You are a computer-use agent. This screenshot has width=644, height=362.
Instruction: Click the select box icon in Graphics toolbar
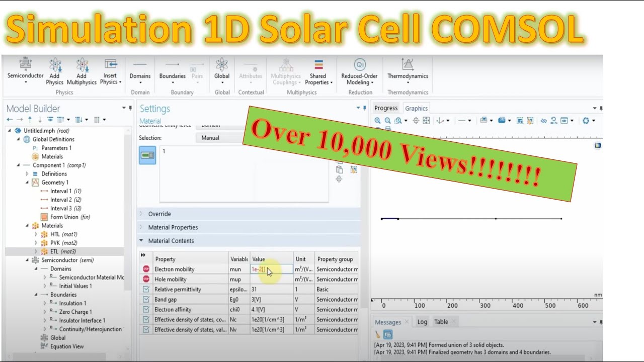pyautogui.click(x=520, y=121)
